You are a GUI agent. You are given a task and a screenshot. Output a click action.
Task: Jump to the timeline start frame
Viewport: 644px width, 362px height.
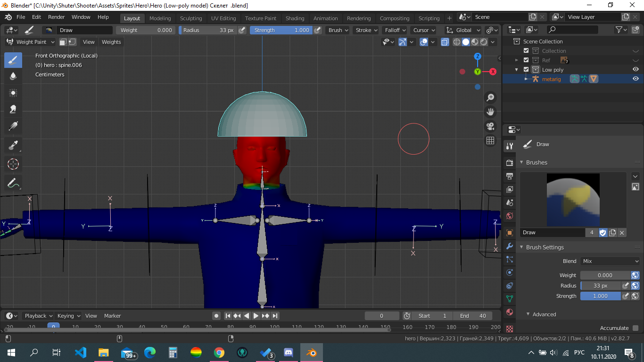(228, 316)
